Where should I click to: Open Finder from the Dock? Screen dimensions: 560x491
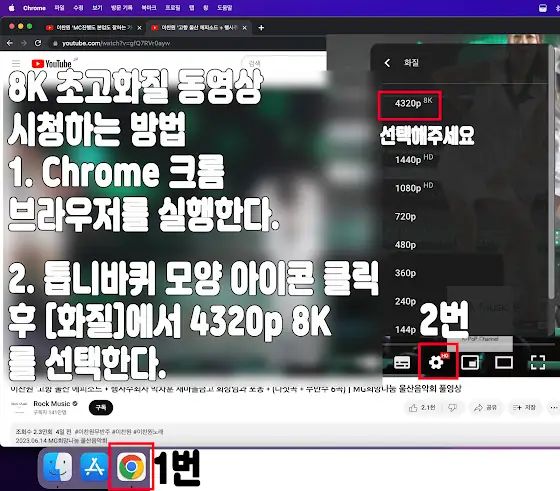click(x=58, y=467)
